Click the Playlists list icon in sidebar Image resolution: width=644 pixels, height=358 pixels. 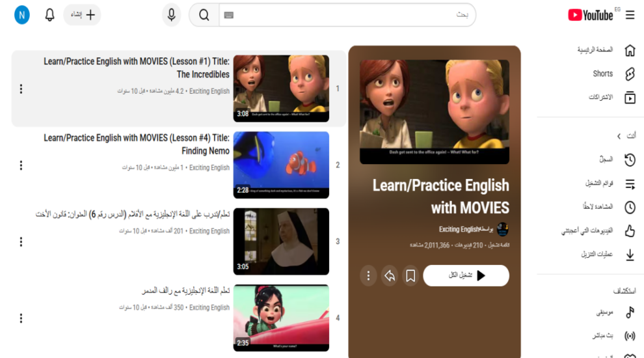click(630, 184)
